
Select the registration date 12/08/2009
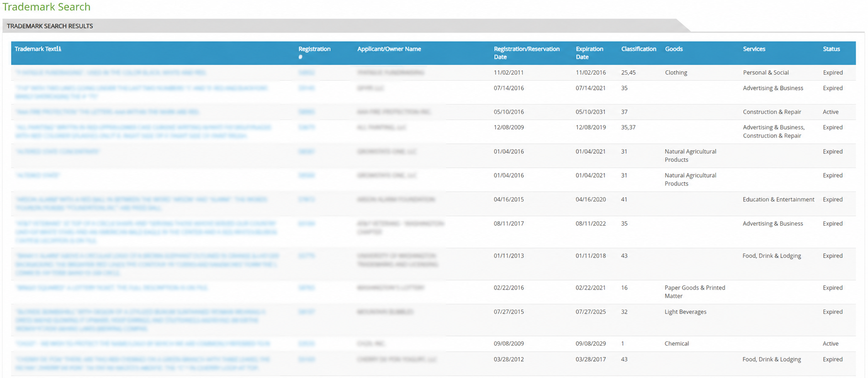click(509, 127)
